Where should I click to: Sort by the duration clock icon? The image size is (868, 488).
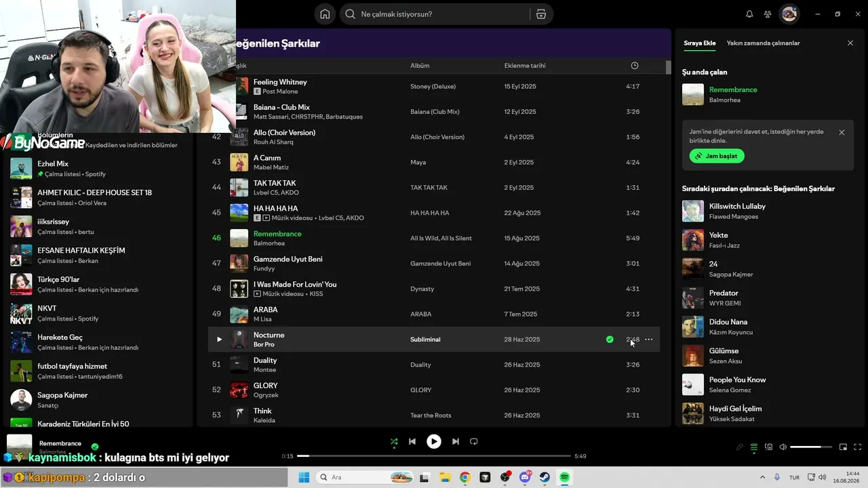pyautogui.click(x=635, y=66)
